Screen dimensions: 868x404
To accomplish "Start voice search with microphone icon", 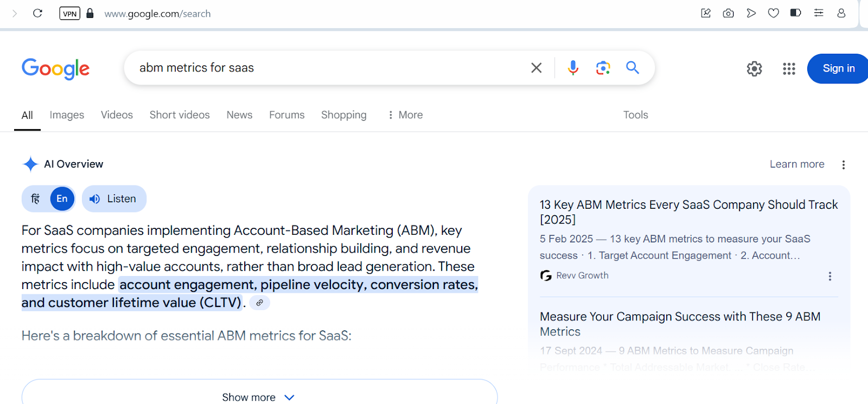I will [x=573, y=68].
